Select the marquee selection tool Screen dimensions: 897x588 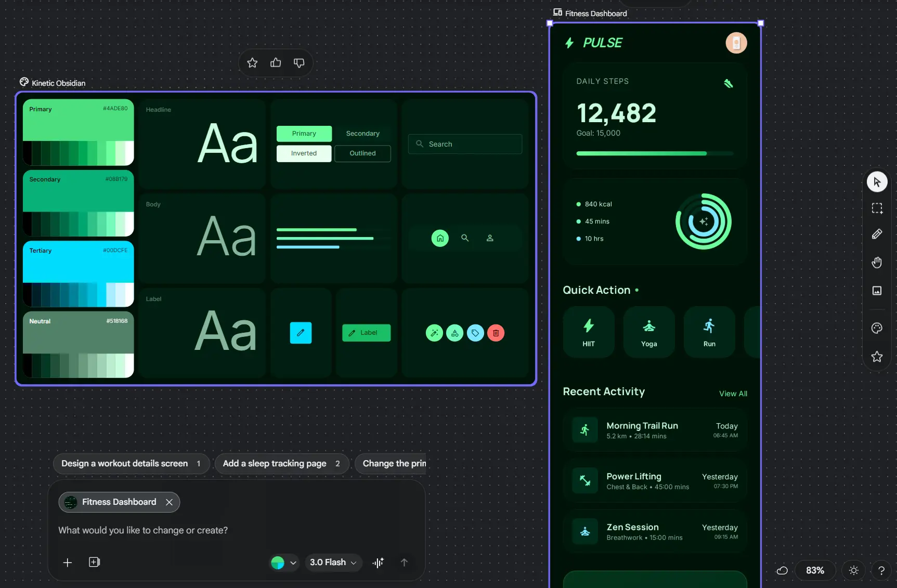(x=877, y=208)
